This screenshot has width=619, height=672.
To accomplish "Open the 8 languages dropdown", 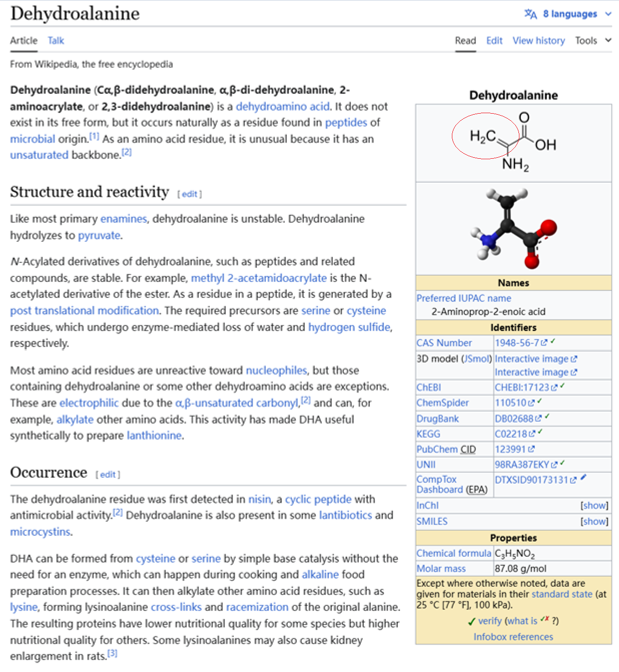I will 570,14.
